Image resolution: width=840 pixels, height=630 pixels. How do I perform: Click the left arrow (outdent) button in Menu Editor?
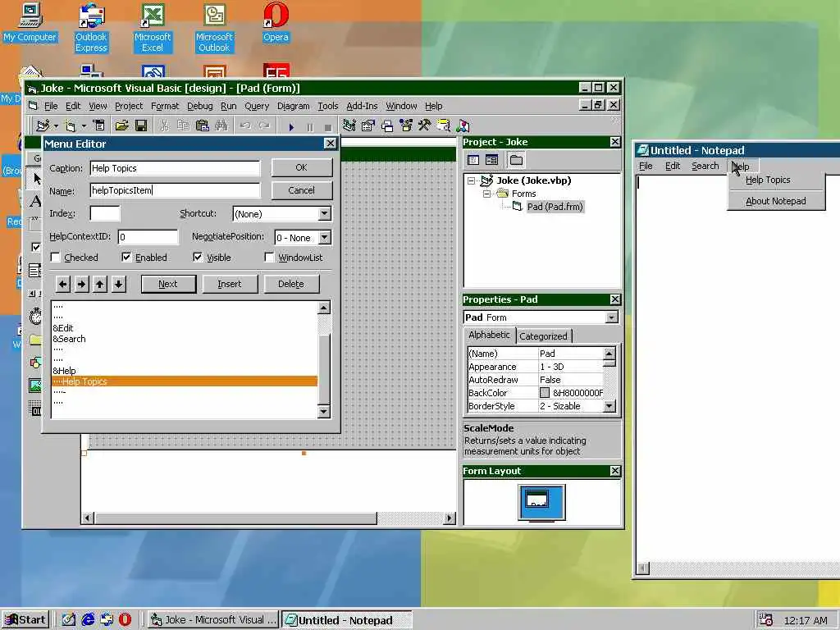62,284
